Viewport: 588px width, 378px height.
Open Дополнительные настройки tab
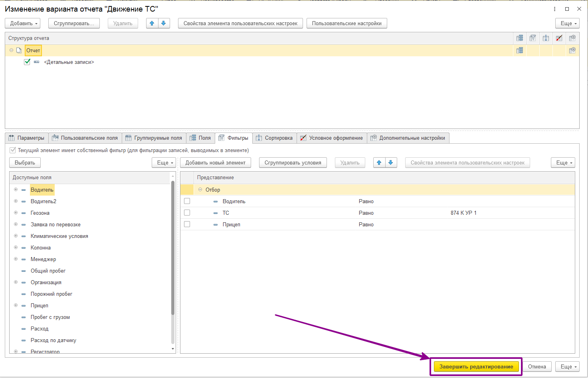408,138
